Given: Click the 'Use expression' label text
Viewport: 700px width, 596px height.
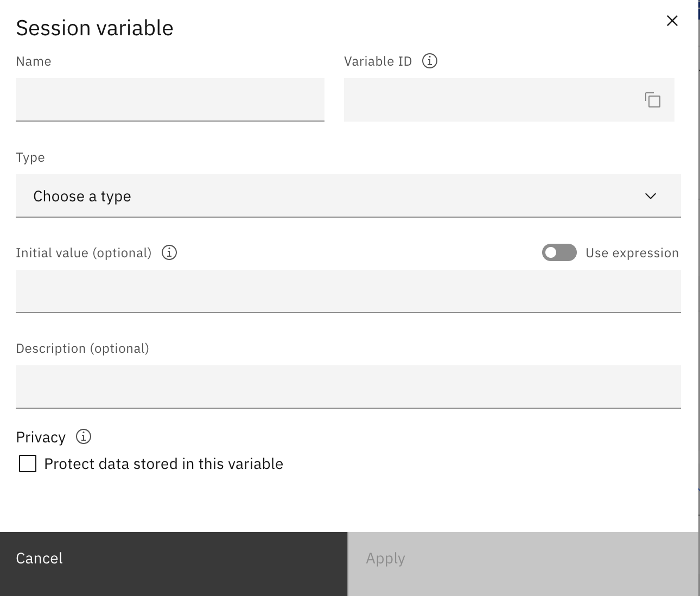Looking at the screenshot, I should [x=632, y=253].
